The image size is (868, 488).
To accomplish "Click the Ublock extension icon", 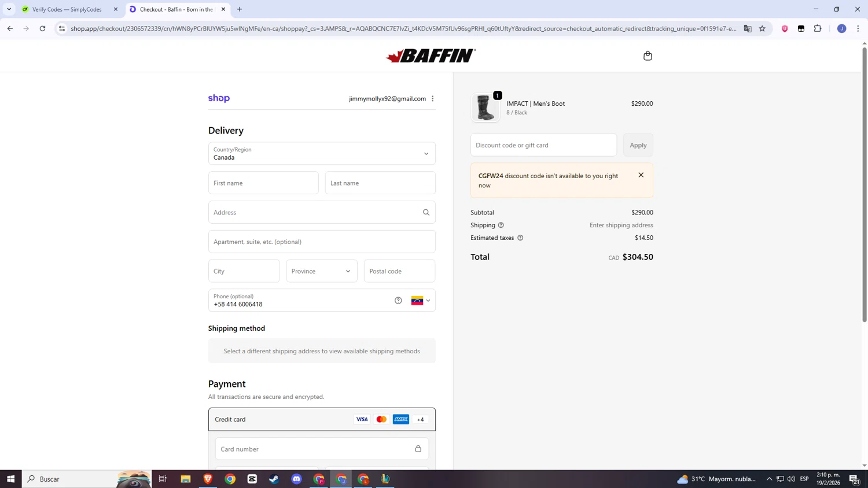I will (x=785, y=28).
